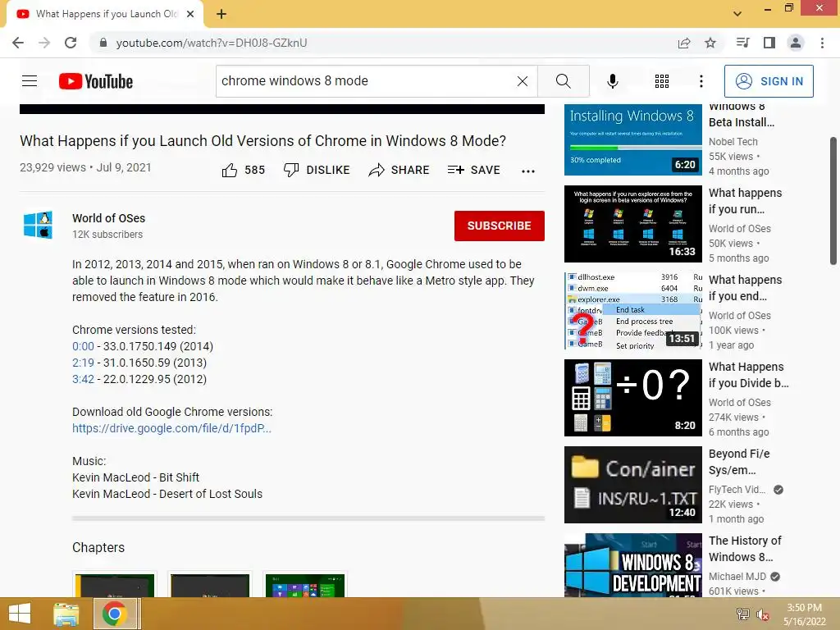This screenshot has height=630, width=840.
Task: Open 'The History of Windows 8...' title
Action: (745, 549)
